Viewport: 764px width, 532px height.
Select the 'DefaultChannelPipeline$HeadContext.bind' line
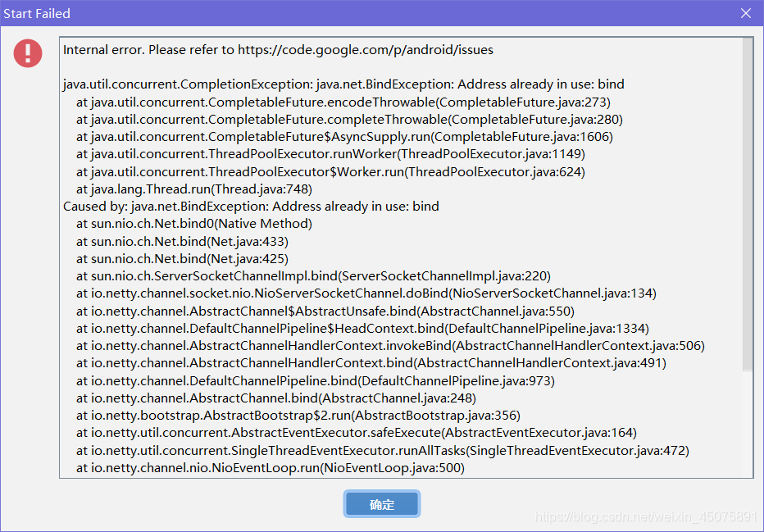[x=362, y=329]
